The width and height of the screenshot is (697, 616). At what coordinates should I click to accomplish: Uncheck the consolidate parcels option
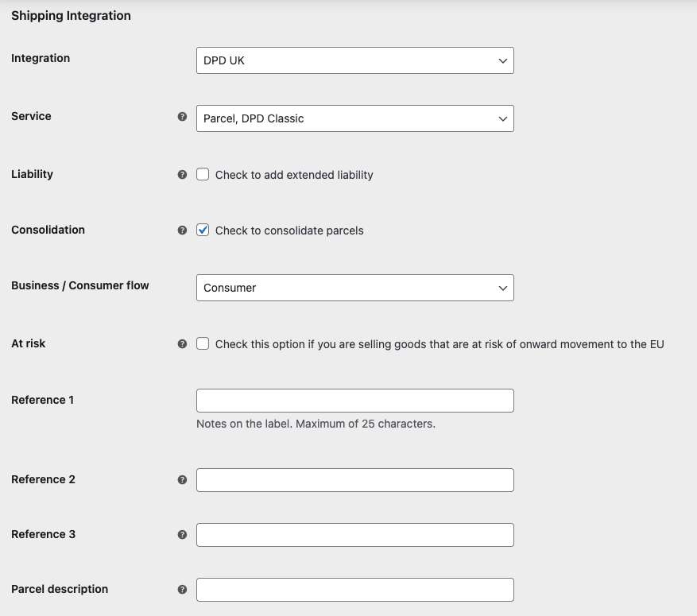203,230
